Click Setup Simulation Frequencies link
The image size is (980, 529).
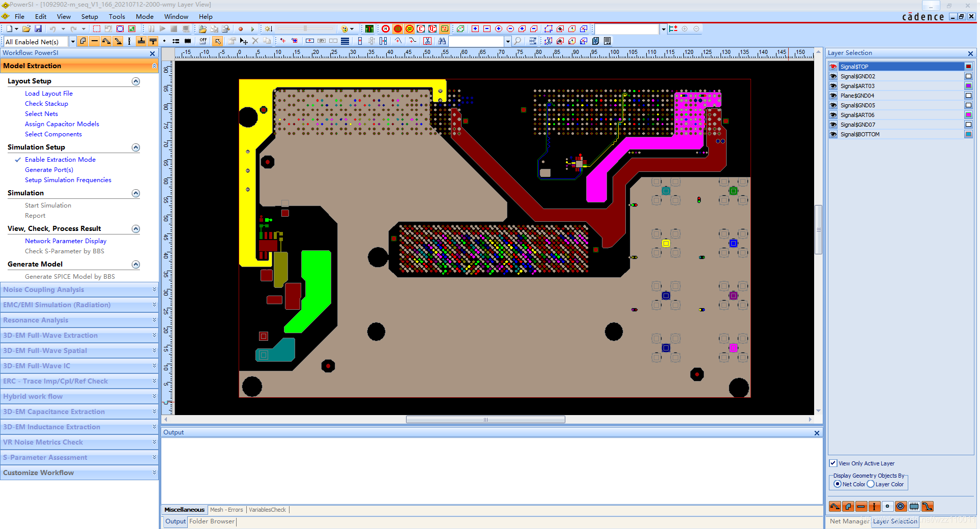68,180
